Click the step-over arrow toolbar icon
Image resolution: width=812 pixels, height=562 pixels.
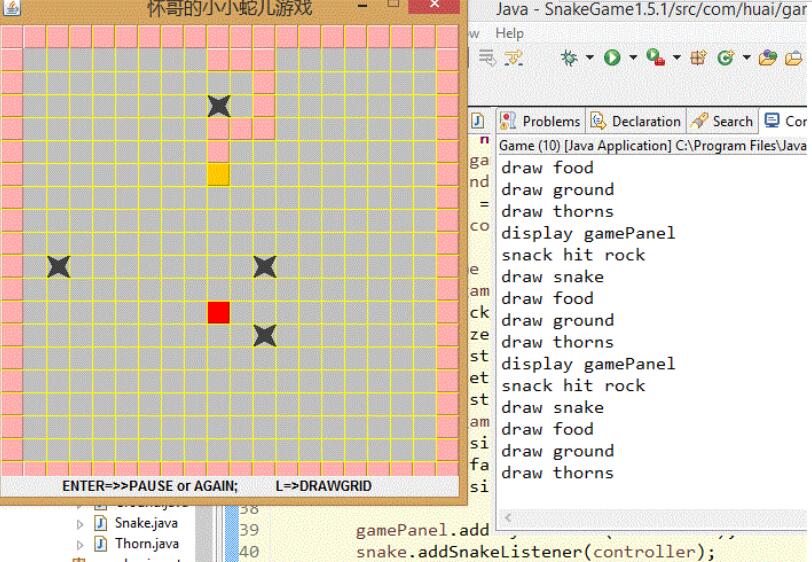(x=513, y=59)
